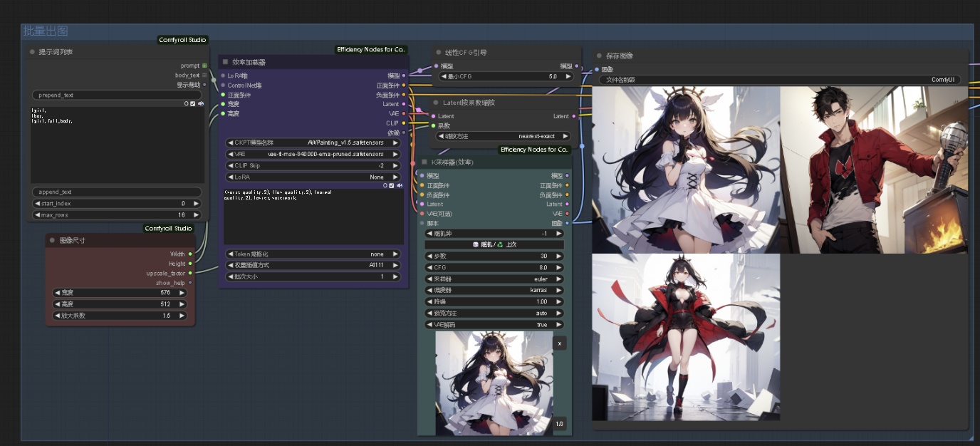Click the speaker icon above the negative prompt text box

(x=400, y=185)
